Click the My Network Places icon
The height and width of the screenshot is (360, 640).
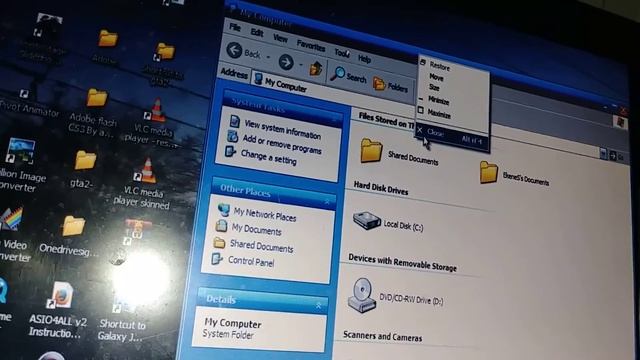pyautogui.click(x=223, y=210)
